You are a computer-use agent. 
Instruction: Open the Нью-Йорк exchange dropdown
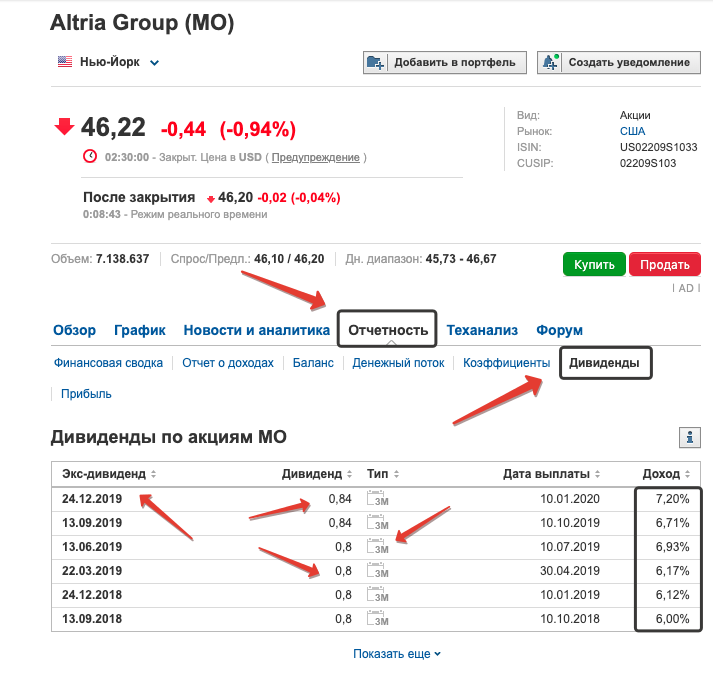(x=155, y=63)
